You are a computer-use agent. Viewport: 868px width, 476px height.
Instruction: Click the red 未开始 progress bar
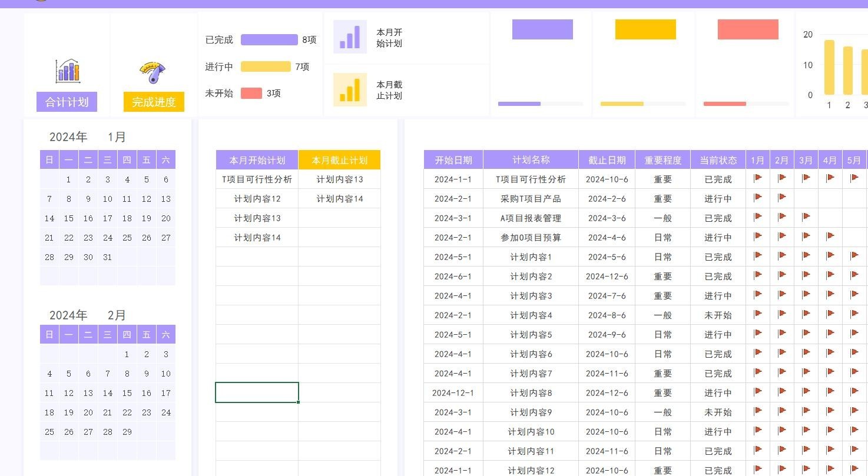pos(251,93)
